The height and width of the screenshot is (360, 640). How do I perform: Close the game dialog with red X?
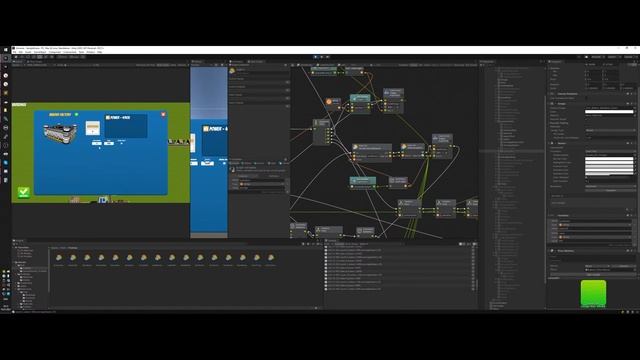pos(163,114)
